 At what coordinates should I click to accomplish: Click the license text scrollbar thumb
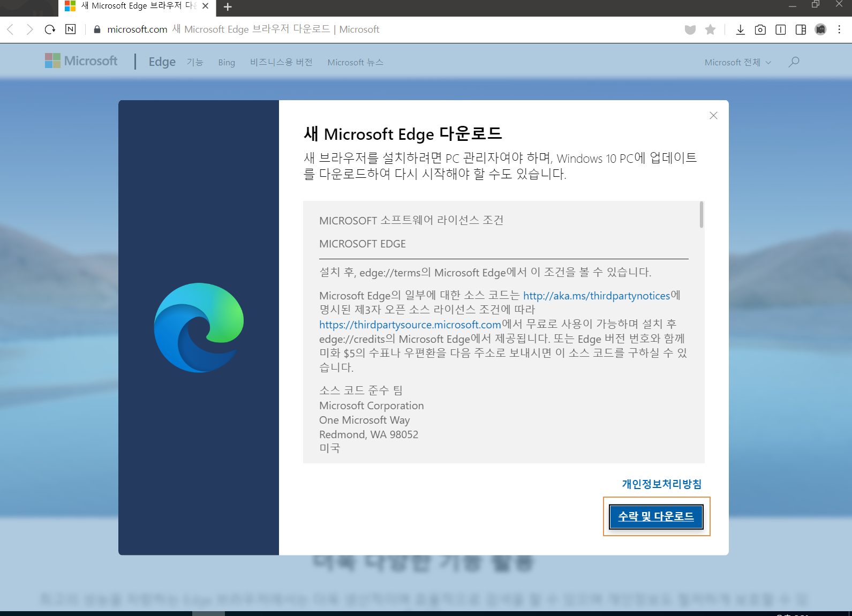click(x=701, y=215)
